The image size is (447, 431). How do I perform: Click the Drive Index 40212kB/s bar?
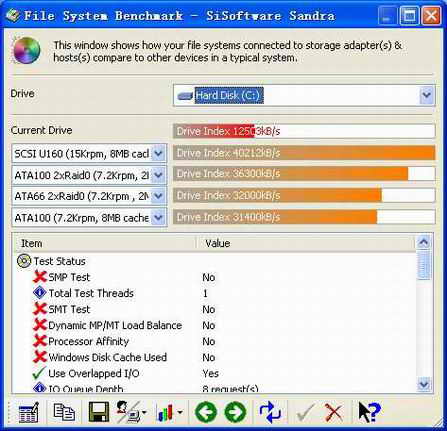[304, 153]
